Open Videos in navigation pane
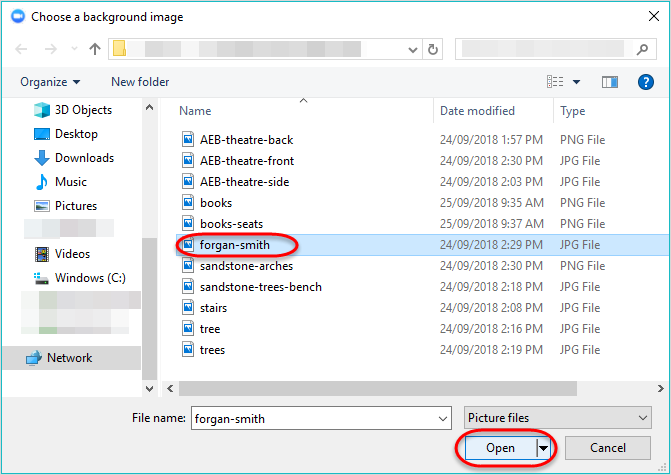671x475 pixels. pos(62,254)
